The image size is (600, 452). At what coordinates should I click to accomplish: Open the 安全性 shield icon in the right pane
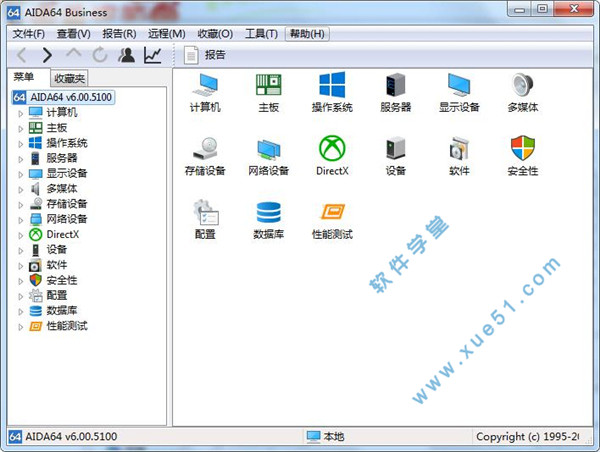pos(523,156)
